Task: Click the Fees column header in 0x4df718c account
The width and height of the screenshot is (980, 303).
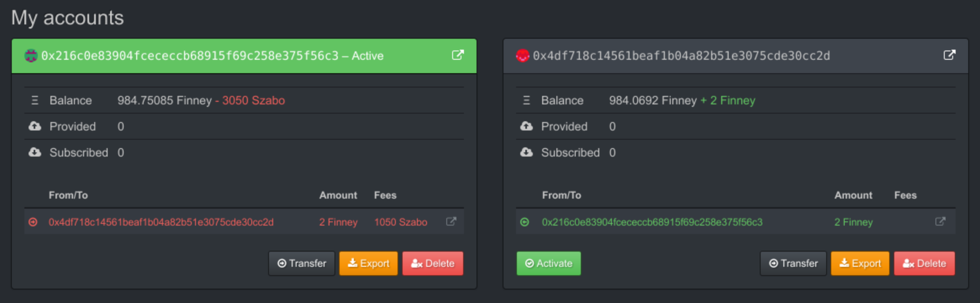Action: pos(906,195)
